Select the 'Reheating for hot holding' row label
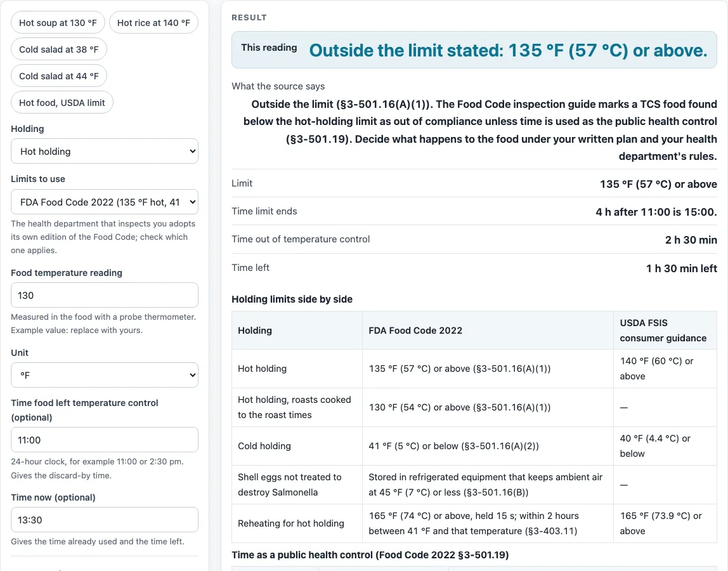The height and width of the screenshot is (571, 728). click(297, 523)
